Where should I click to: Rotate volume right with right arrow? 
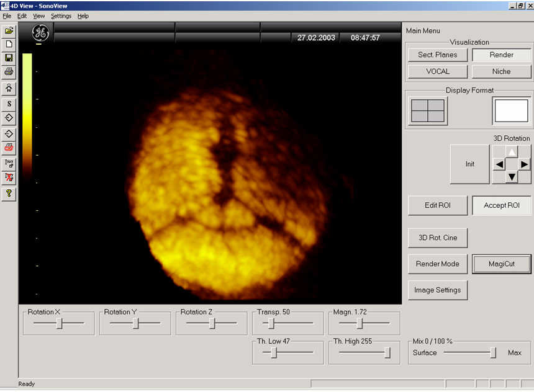[524, 164]
